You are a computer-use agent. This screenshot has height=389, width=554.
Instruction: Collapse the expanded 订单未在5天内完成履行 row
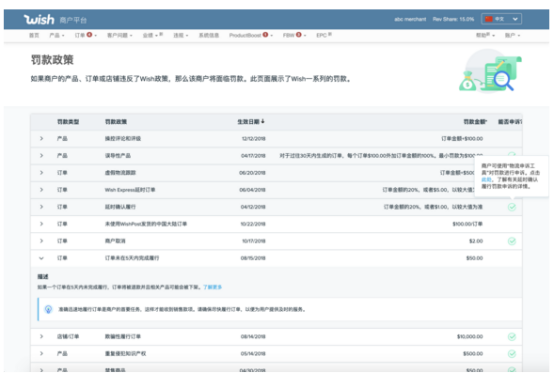pyautogui.click(x=41, y=258)
